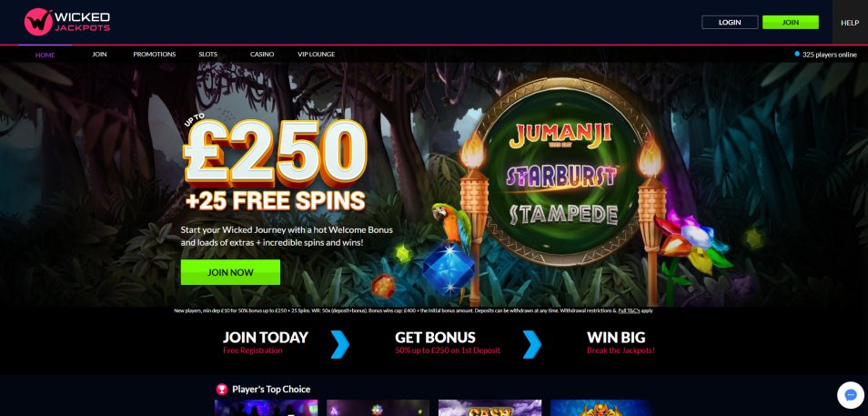Screen dimensions: 868x416
Task: Open the Casino navigation item
Action: pos(262,55)
